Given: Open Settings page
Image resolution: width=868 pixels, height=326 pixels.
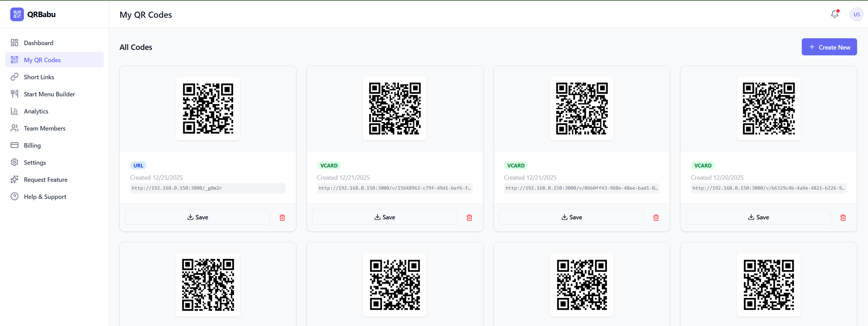Looking at the screenshot, I should (54, 162).
